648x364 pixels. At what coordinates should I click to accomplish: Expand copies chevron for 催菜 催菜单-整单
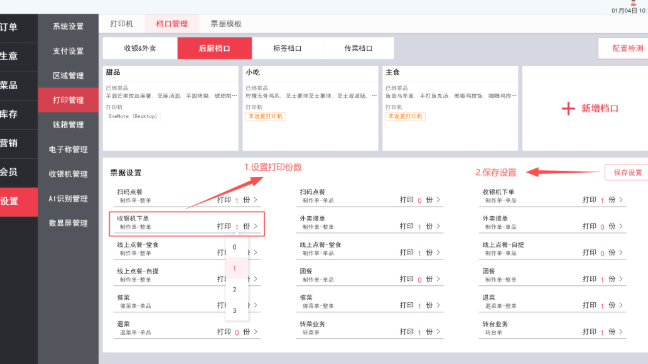[x=438, y=305]
